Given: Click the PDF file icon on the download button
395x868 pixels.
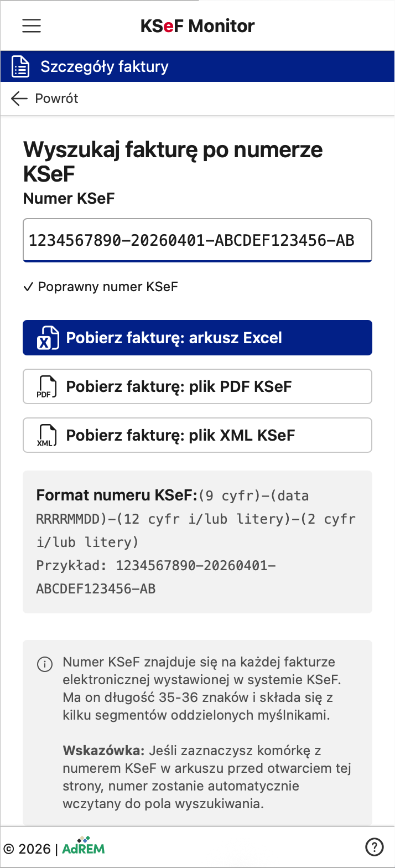Looking at the screenshot, I should click(x=48, y=386).
